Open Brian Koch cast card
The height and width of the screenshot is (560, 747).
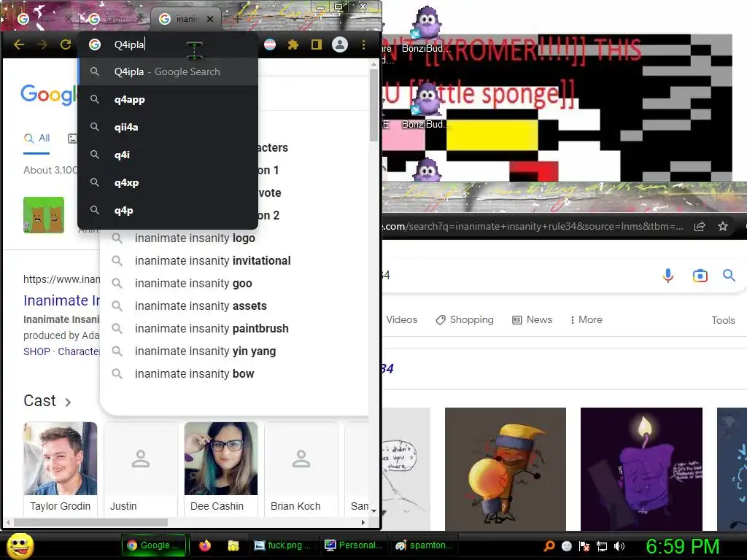pos(301,469)
